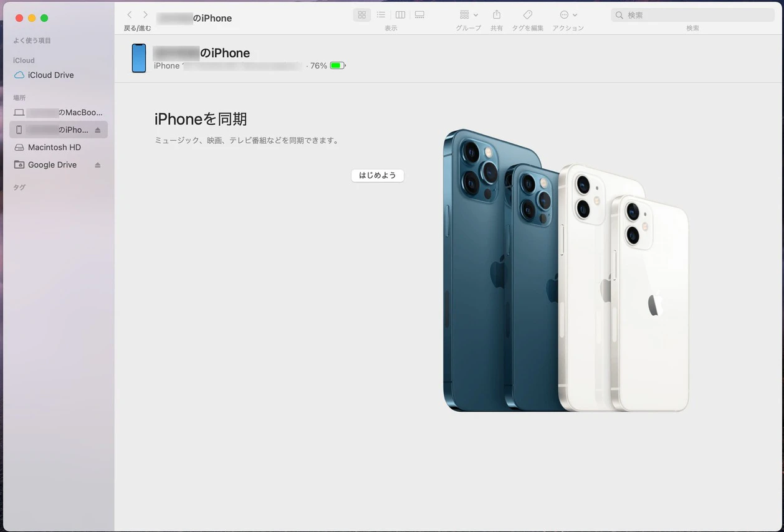Click the edit tags icon

click(527, 15)
